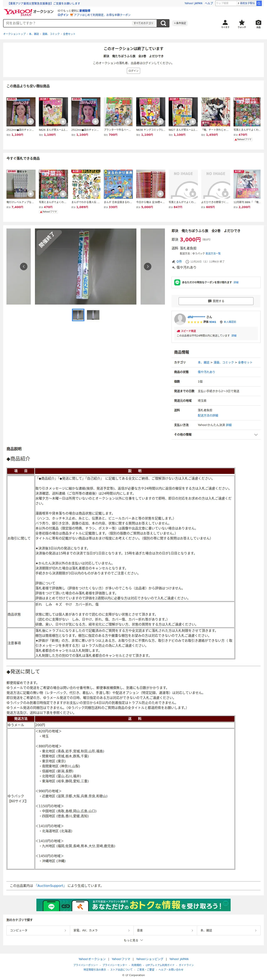The width and height of the screenshot is (267, 980).
Task: Open 本、雑誌 row in 別のカテゴリで探す
Action: point(229,930)
